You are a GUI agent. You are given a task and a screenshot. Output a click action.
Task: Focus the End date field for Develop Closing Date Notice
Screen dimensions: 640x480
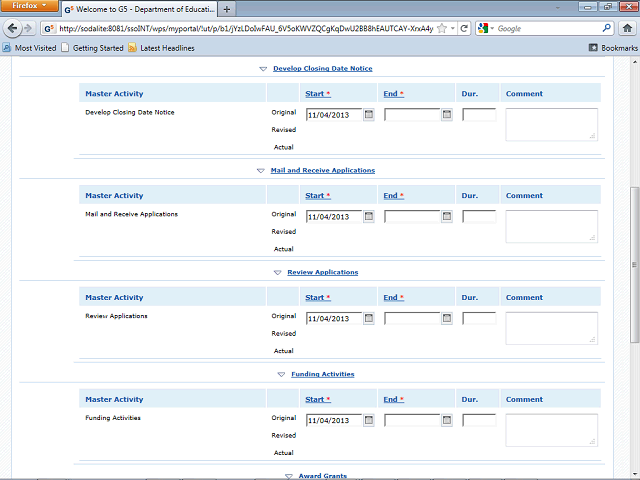(x=412, y=115)
